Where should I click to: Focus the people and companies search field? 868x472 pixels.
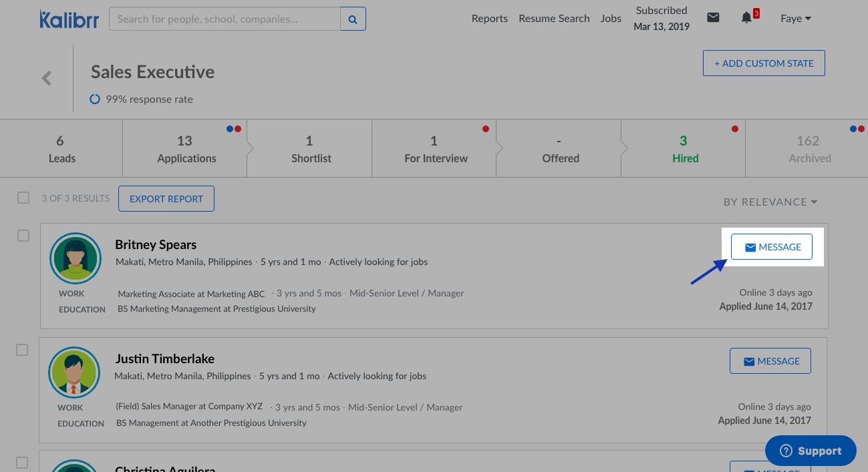[x=225, y=19]
